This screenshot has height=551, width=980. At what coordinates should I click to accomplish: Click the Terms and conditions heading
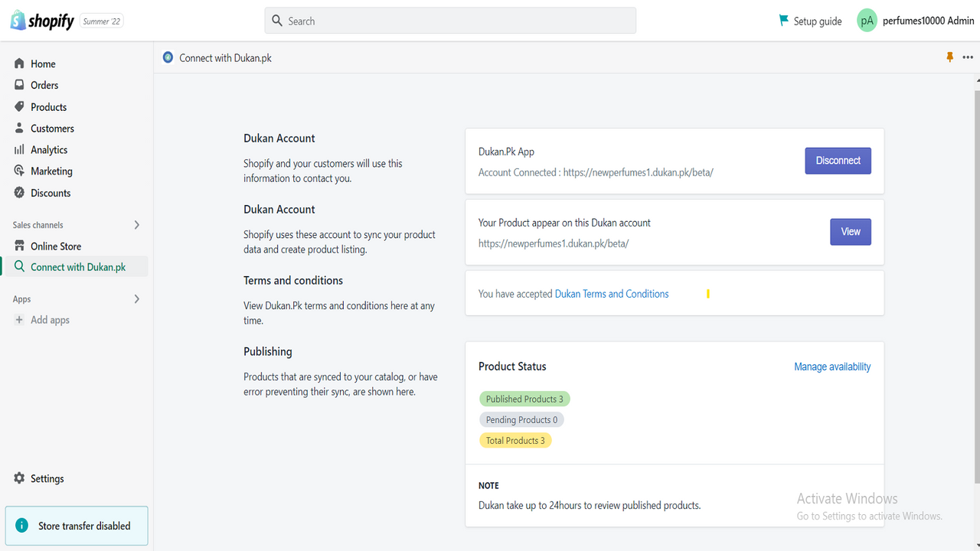(293, 280)
